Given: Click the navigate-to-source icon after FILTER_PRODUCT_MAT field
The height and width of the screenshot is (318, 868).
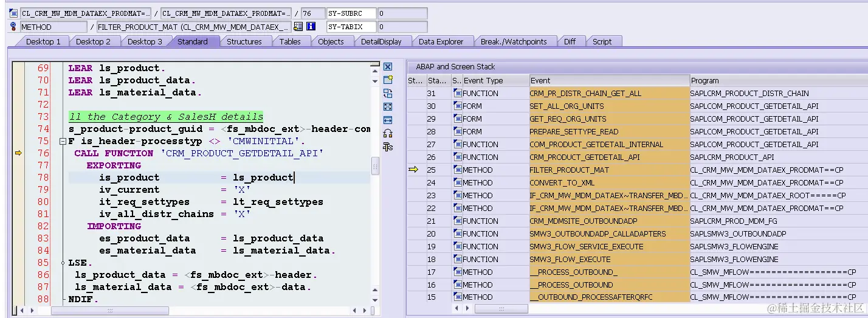Looking at the screenshot, I should click(298, 27).
